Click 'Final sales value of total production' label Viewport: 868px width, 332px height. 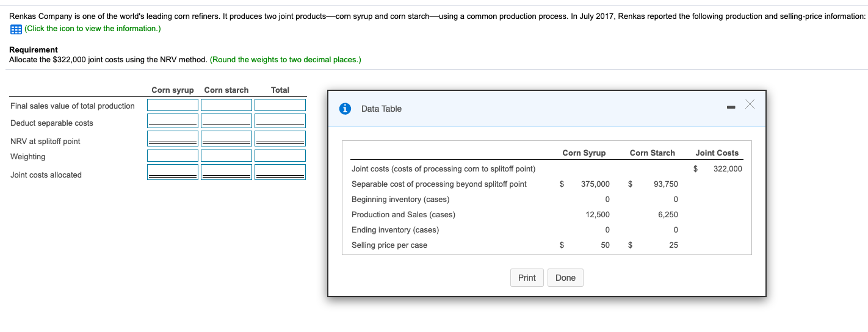[73, 106]
